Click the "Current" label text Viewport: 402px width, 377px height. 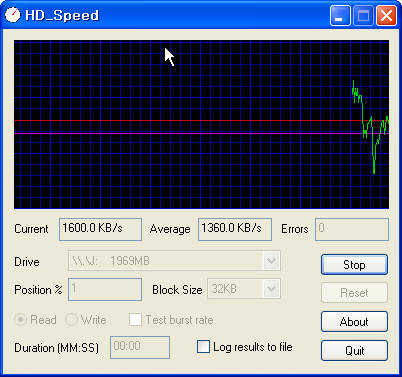click(x=31, y=229)
